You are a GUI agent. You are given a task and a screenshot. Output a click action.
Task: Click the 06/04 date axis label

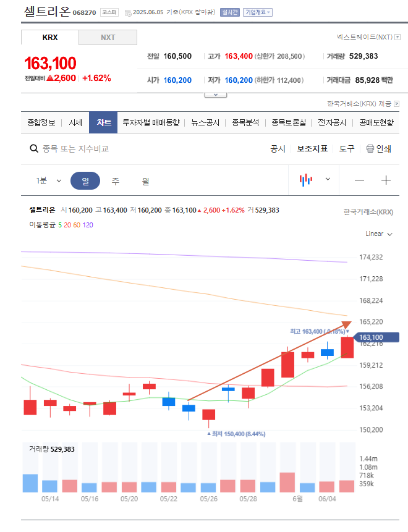pos(327,499)
